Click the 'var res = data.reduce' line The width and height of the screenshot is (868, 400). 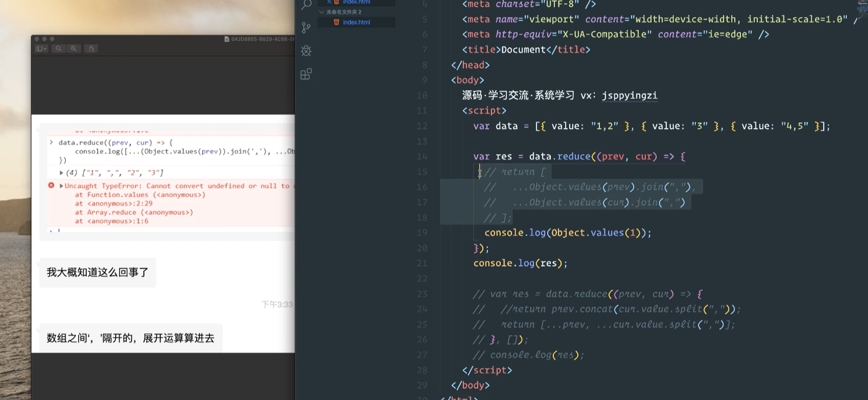(x=580, y=157)
